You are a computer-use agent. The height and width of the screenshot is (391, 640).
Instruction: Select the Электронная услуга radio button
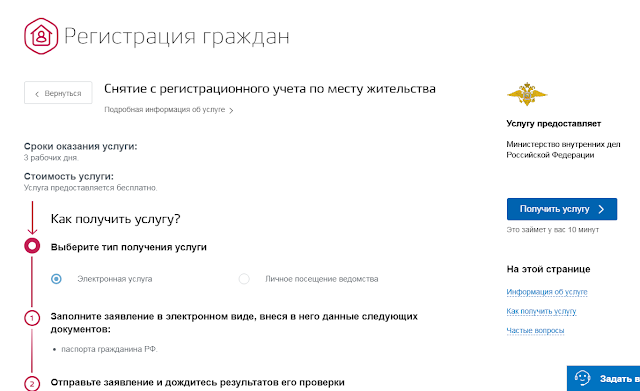[x=56, y=279]
